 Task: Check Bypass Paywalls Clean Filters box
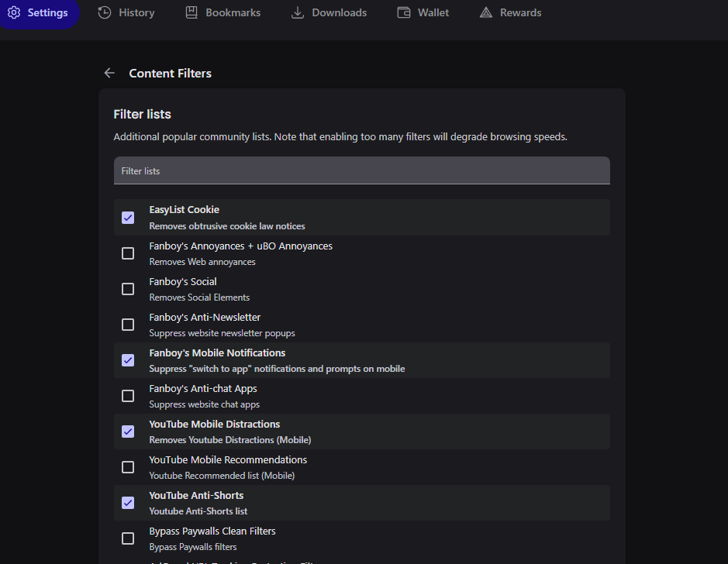[128, 538]
